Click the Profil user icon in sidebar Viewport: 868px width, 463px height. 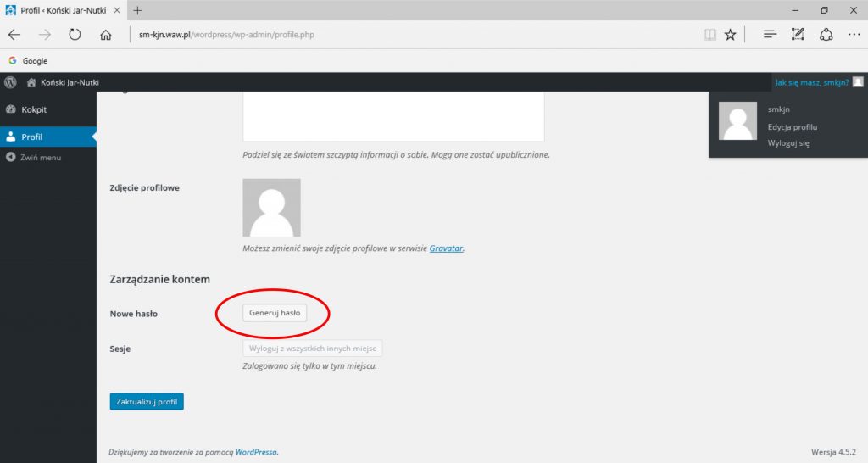[x=10, y=137]
